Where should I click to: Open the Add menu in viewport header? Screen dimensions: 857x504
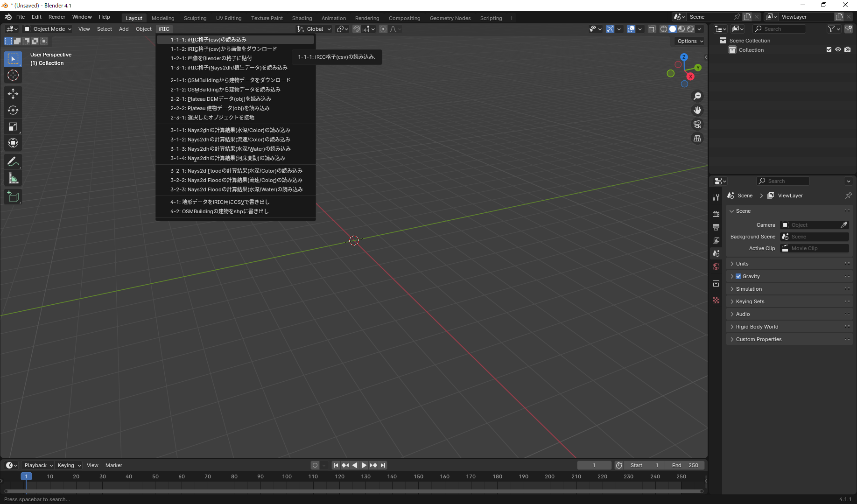(x=124, y=29)
